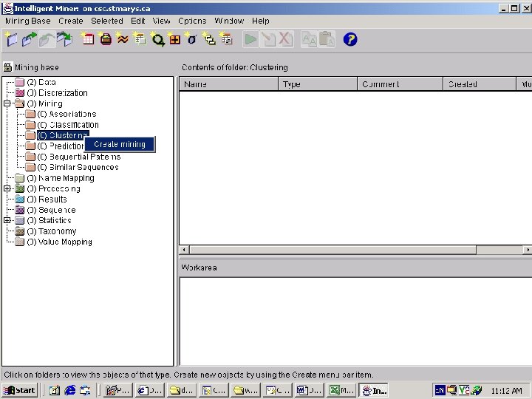
Task: Click the create data table toolbar icon
Action: click(x=87, y=39)
